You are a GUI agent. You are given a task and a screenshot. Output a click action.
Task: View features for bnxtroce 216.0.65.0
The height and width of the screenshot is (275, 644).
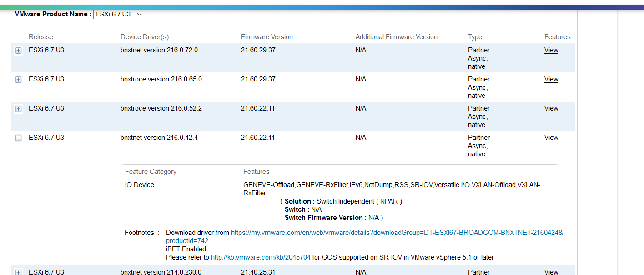point(551,79)
